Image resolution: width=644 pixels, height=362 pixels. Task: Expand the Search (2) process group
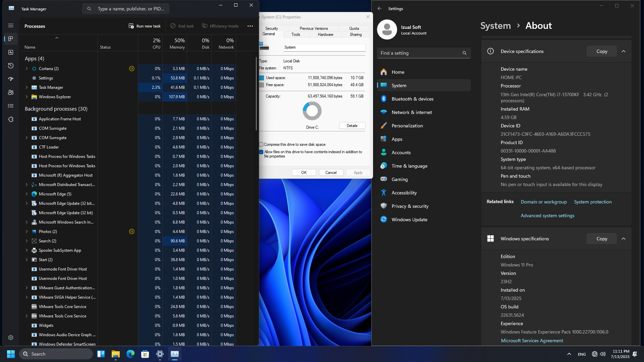(x=27, y=241)
